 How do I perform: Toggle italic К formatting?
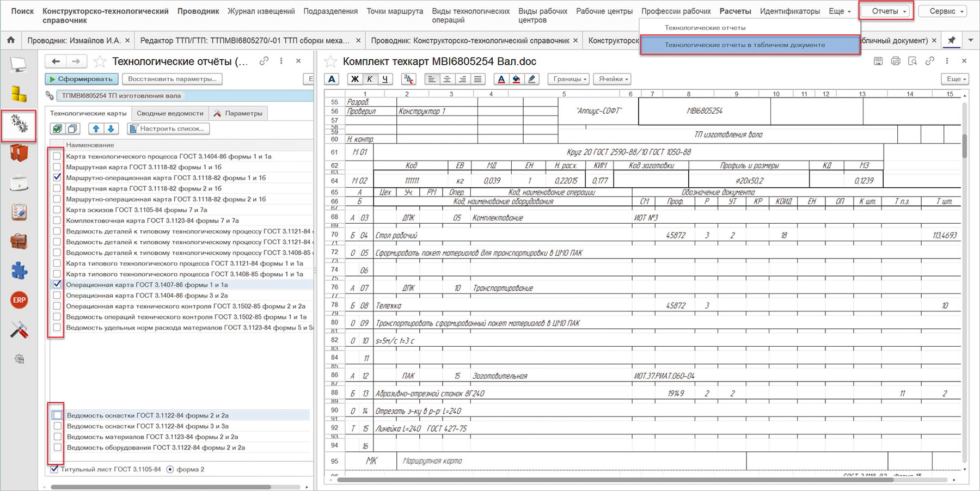(370, 79)
